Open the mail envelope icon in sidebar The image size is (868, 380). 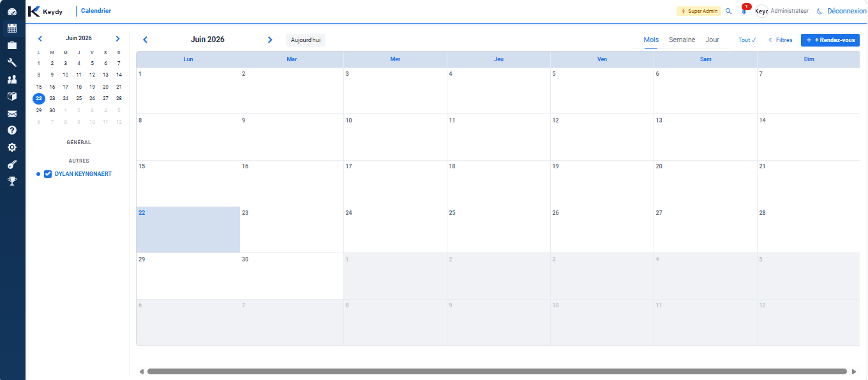(x=11, y=113)
